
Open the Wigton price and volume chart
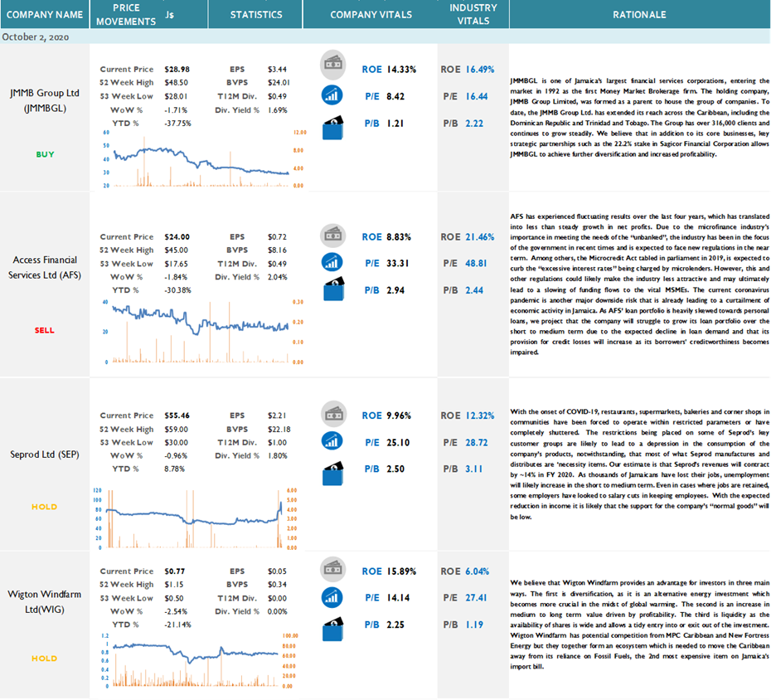point(199,659)
